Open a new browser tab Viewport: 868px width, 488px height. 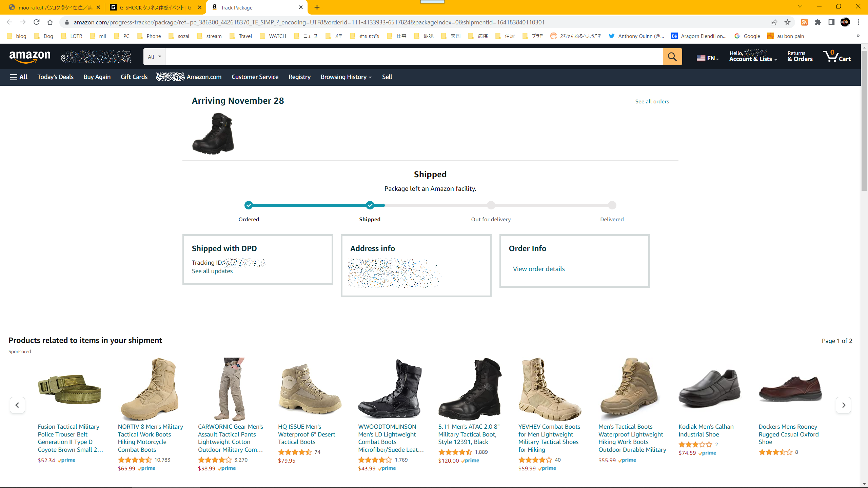317,7
